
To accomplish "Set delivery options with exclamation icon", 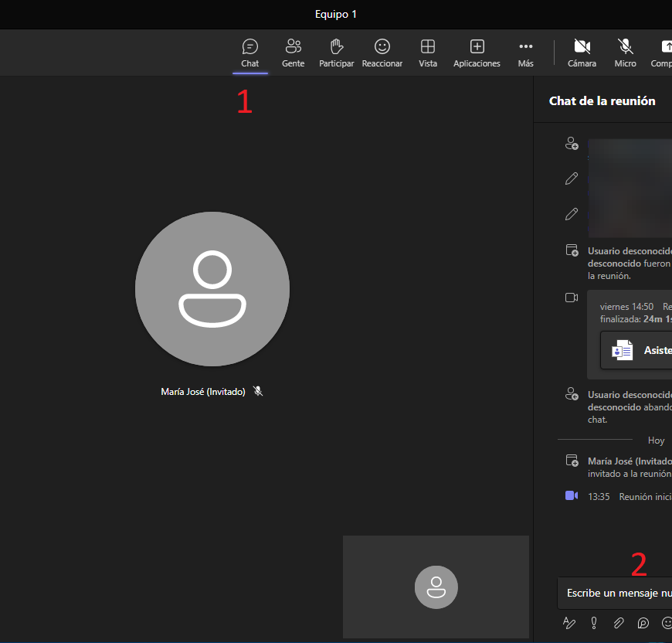I will click(594, 623).
